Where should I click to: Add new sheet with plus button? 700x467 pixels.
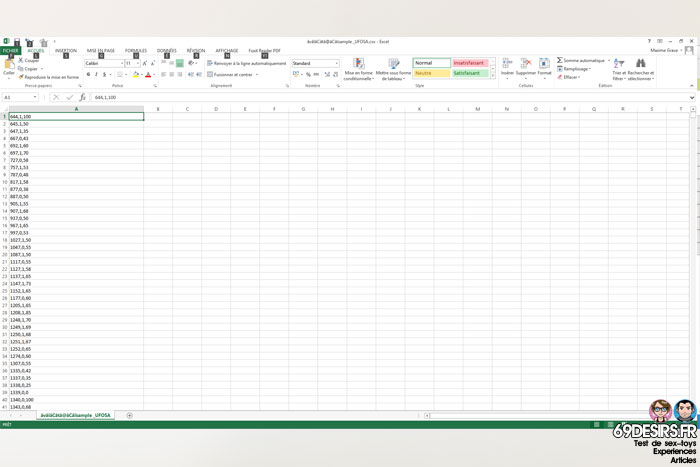click(129, 416)
